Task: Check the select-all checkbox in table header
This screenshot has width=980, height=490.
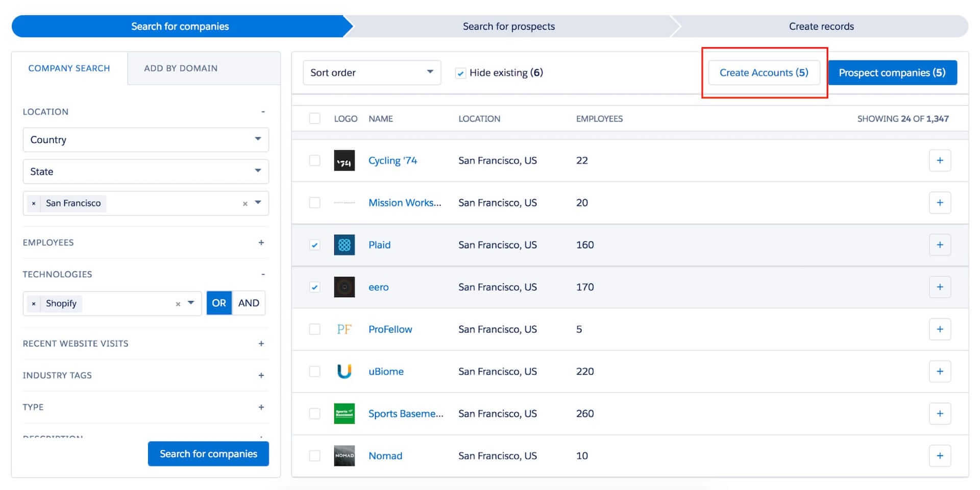Action: click(x=314, y=118)
